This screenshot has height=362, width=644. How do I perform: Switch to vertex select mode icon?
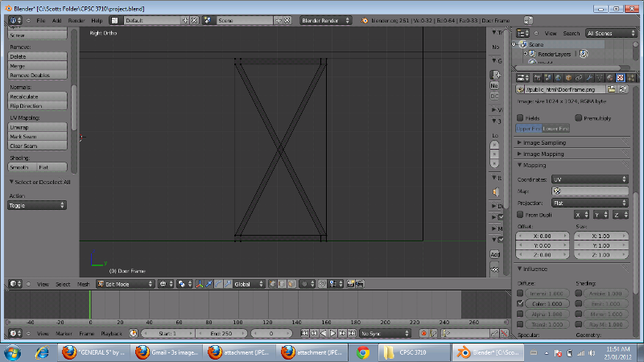273,284
